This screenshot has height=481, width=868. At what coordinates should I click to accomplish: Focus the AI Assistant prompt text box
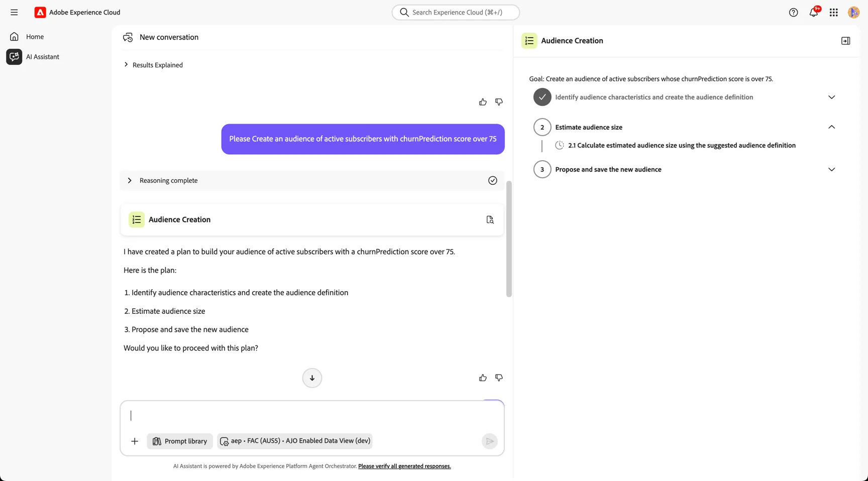312,416
